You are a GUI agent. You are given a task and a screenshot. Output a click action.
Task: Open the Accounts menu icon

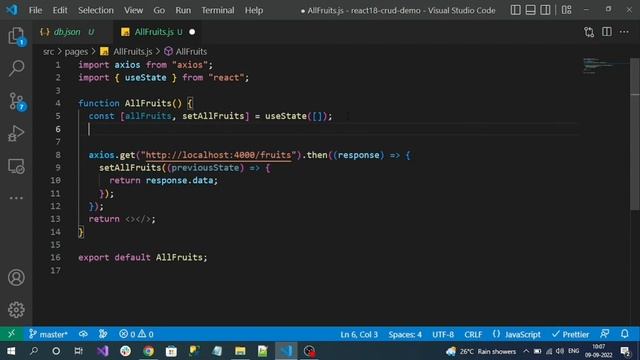pos(16,278)
